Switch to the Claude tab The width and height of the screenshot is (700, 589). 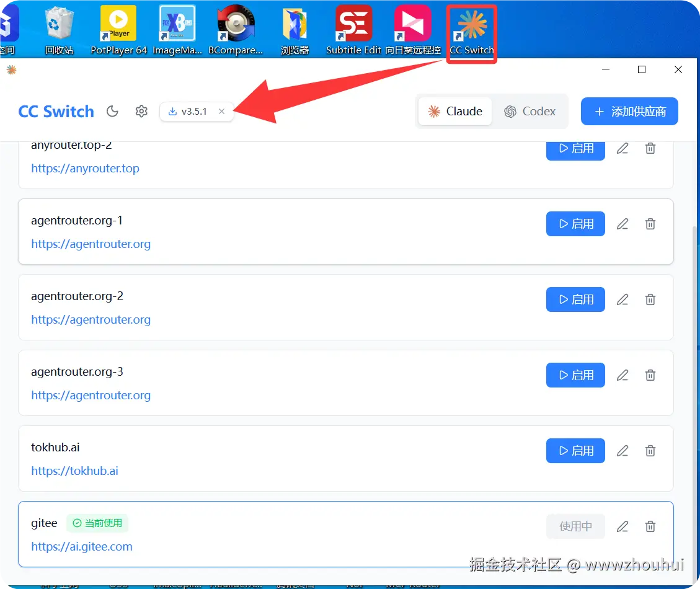pyautogui.click(x=455, y=111)
